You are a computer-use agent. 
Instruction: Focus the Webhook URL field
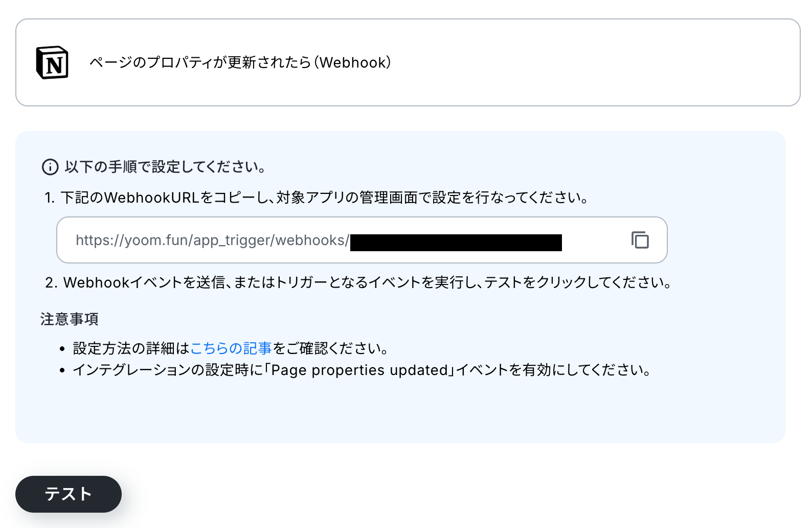362,240
